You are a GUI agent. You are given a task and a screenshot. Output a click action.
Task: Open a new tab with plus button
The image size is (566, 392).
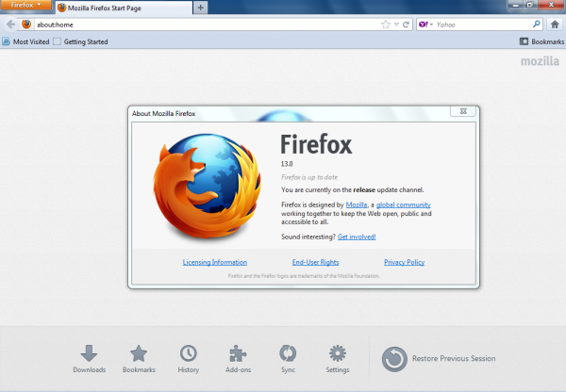coord(201,8)
